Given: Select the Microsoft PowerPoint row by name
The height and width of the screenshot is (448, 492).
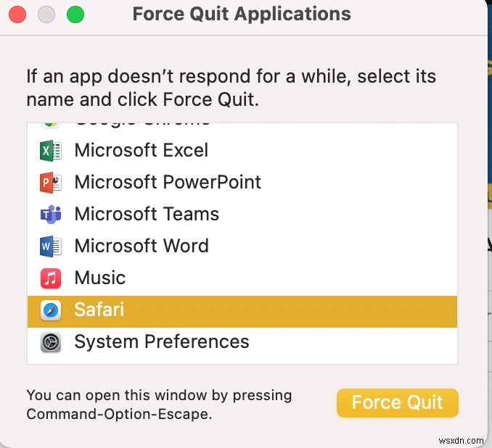Looking at the screenshot, I should coord(168,183).
